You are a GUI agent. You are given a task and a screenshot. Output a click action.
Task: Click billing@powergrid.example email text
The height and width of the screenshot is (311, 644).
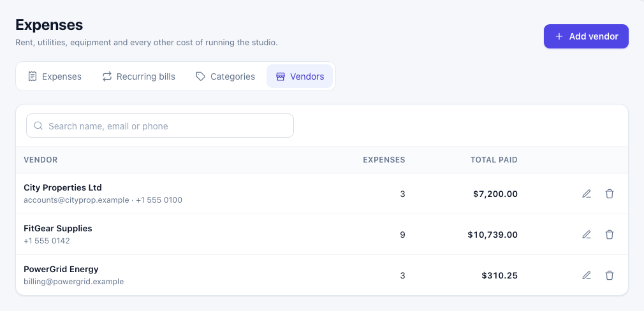coord(74,282)
